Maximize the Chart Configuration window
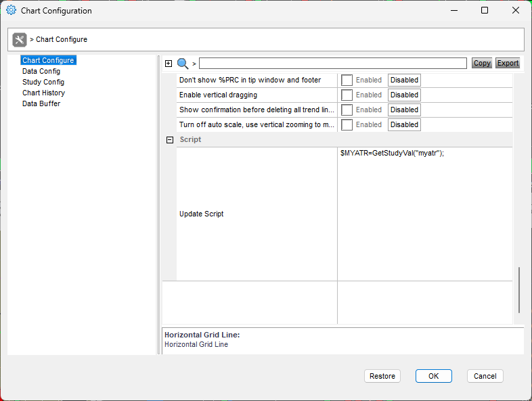 (485, 11)
